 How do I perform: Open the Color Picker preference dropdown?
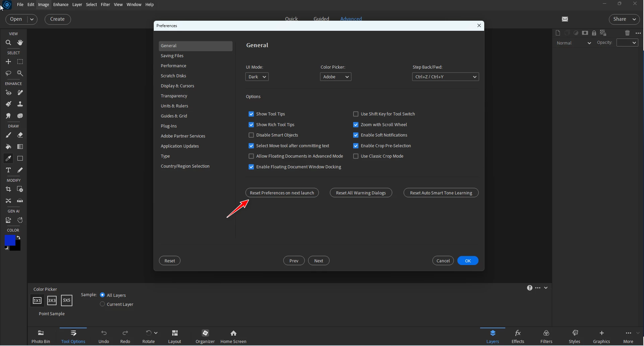[336, 77]
